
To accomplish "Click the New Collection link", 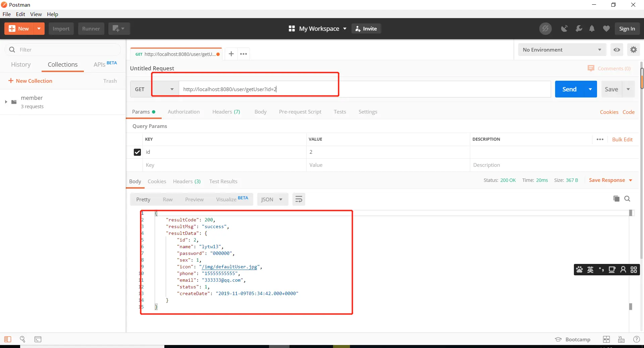I will (x=30, y=81).
